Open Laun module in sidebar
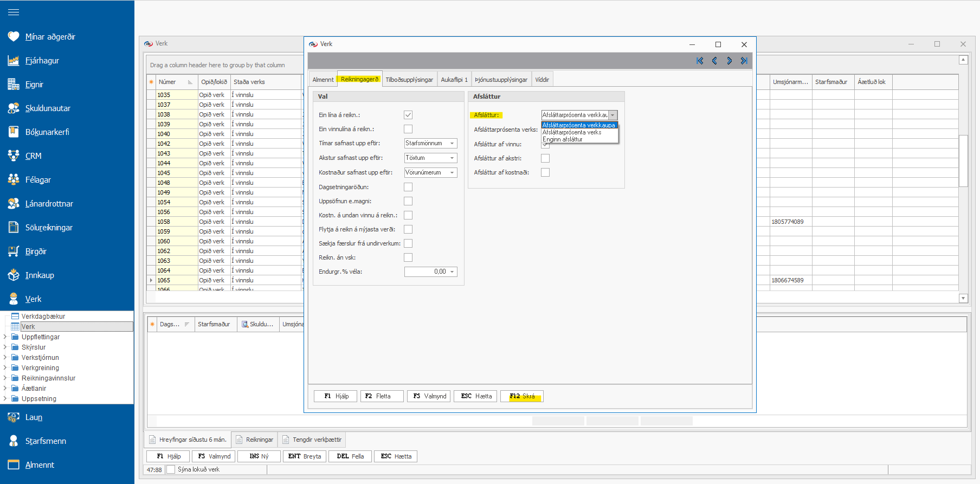Viewport: 980px width, 484px height. coord(34,417)
